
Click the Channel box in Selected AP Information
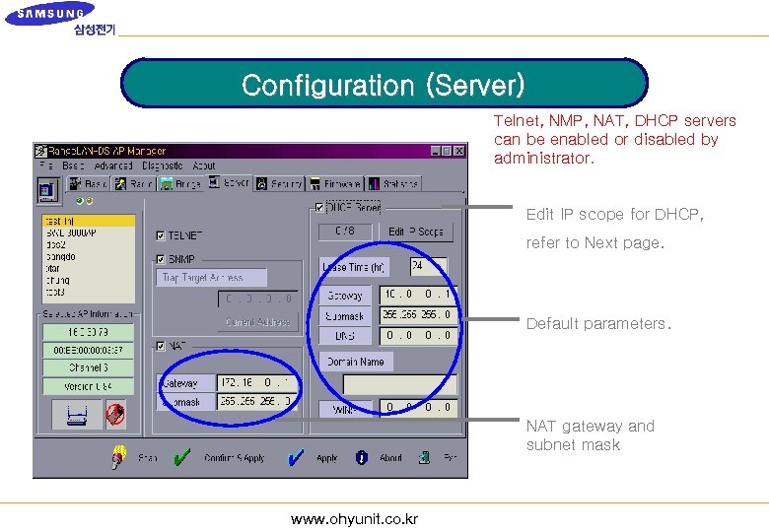coord(89,367)
